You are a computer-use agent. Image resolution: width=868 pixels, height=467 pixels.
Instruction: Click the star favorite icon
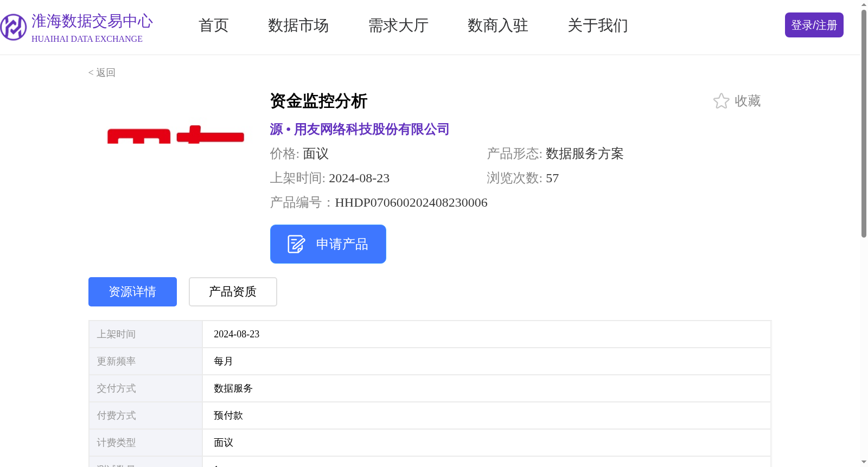(721, 101)
